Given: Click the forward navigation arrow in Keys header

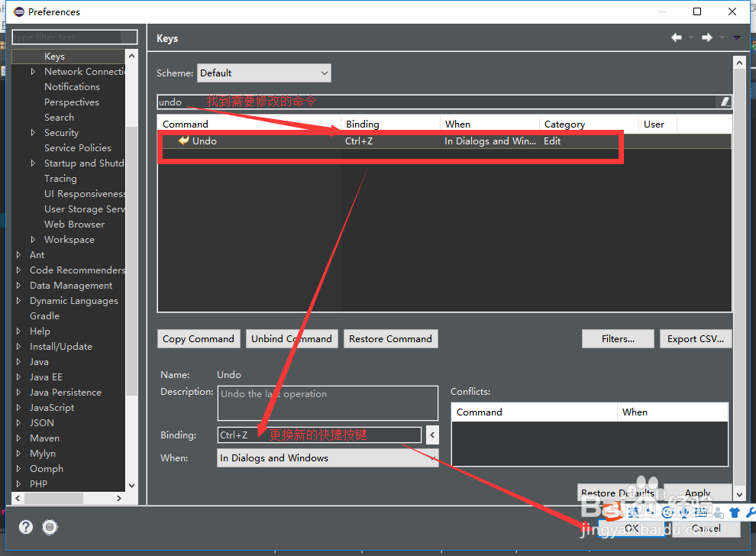Looking at the screenshot, I should [x=707, y=37].
